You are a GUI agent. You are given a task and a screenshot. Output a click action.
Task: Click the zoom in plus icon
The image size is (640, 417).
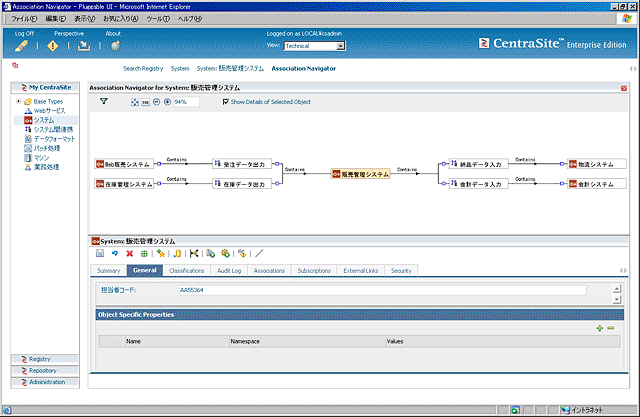(167, 101)
